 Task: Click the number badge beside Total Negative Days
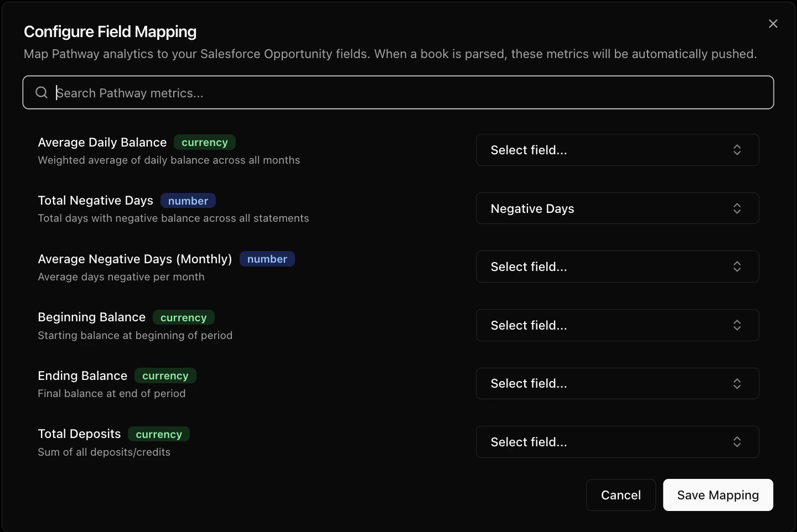coord(188,201)
